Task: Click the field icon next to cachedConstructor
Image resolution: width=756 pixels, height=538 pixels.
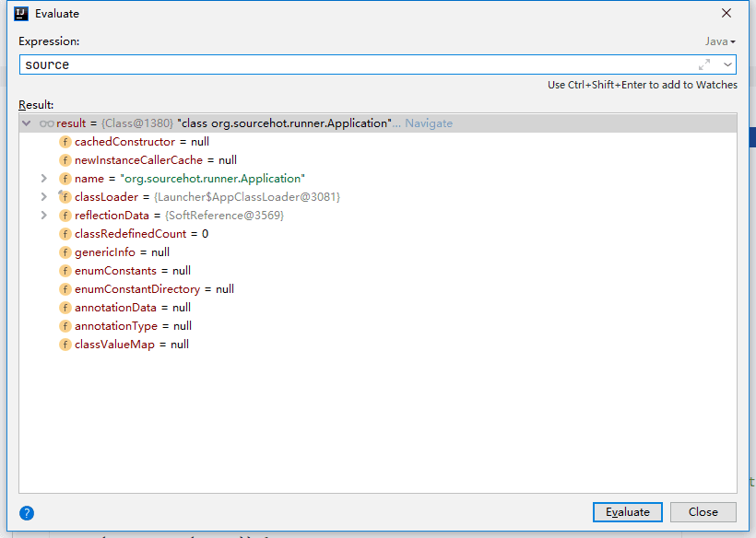Action: [x=65, y=142]
